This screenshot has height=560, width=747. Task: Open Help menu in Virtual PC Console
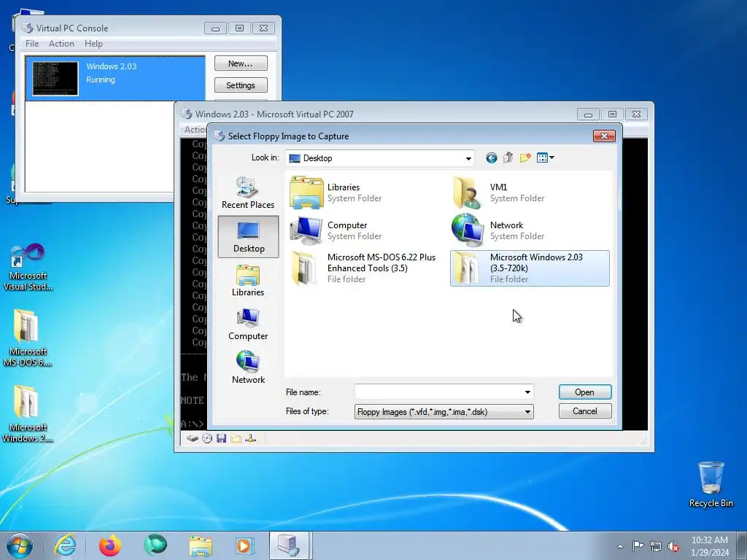click(x=93, y=43)
